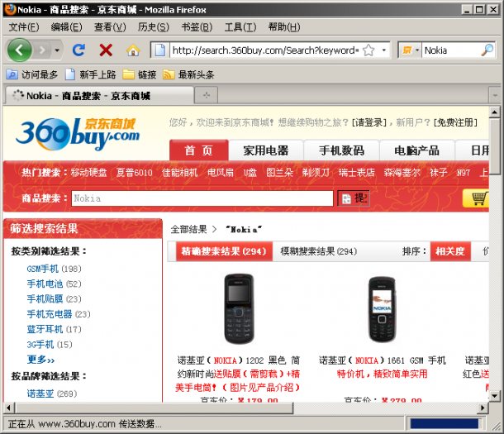
Task: Open the 链接 bookmarks folder
Action: coord(140,74)
